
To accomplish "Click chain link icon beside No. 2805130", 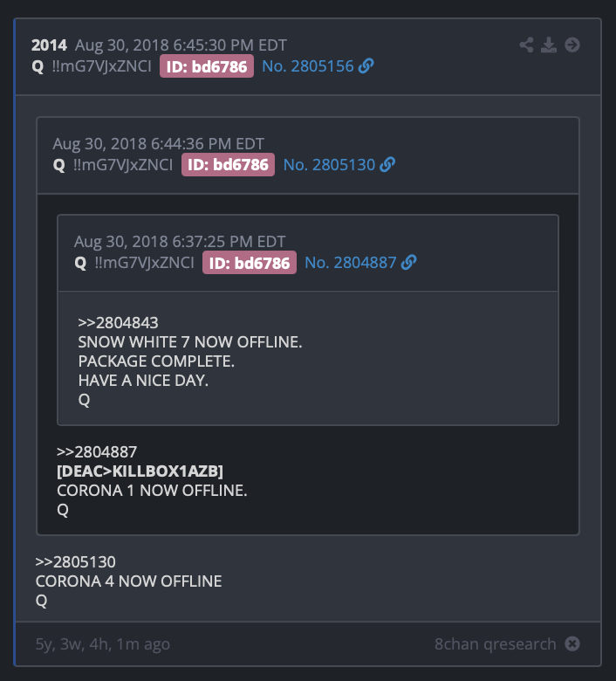I will pos(387,165).
